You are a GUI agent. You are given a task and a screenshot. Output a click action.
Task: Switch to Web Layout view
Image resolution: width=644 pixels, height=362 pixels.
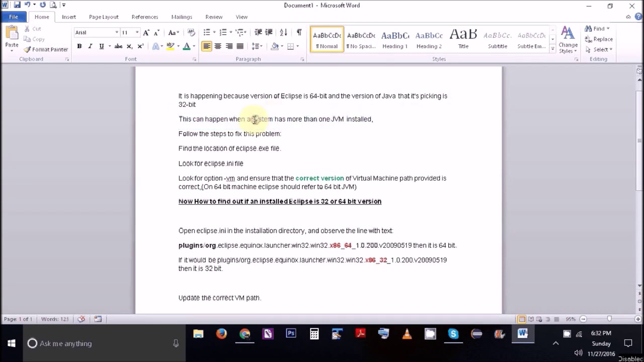point(539,319)
